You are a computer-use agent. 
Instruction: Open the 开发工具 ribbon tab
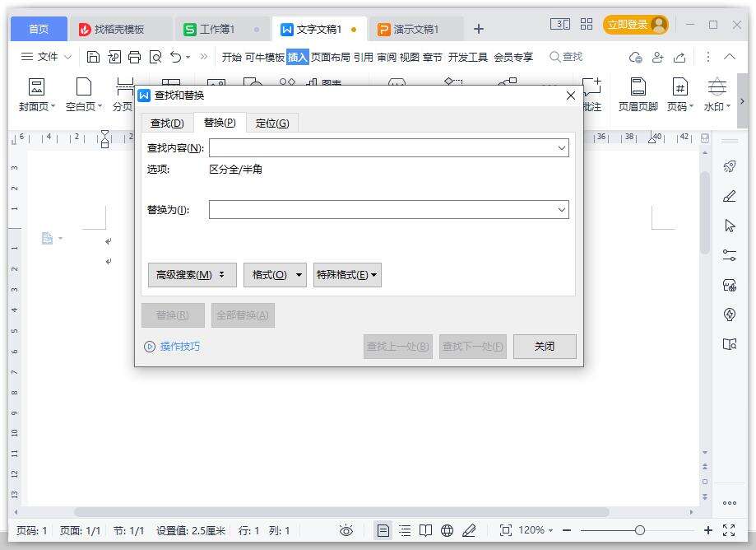(x=468, y=58)
